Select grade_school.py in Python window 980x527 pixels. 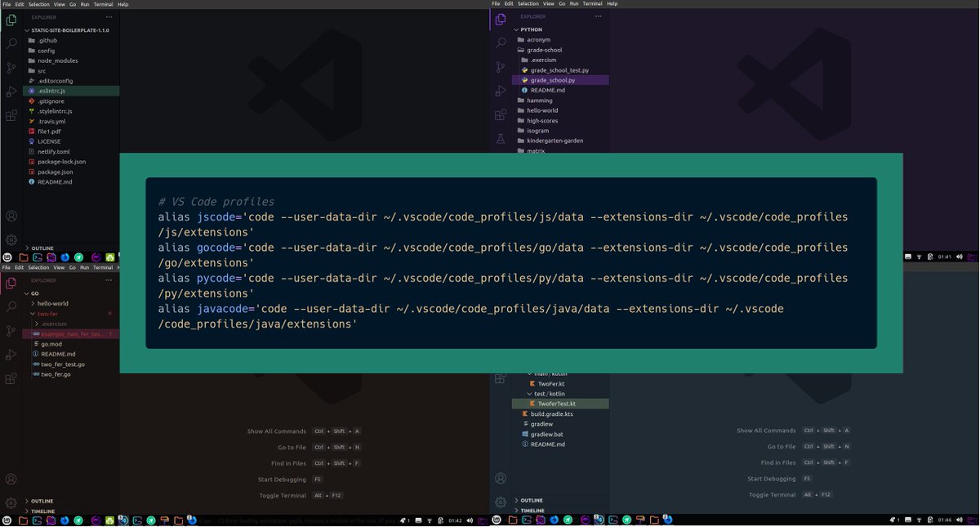click(560, 80)
